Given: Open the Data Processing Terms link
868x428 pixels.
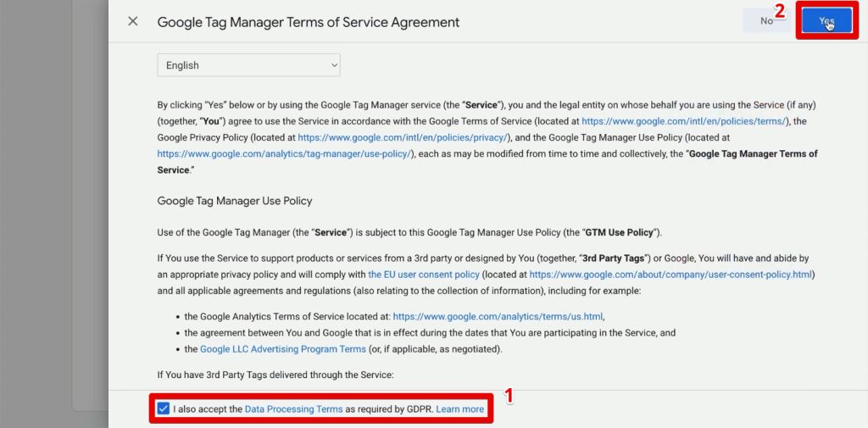Looking at the screenshot, I should point(293,409).
